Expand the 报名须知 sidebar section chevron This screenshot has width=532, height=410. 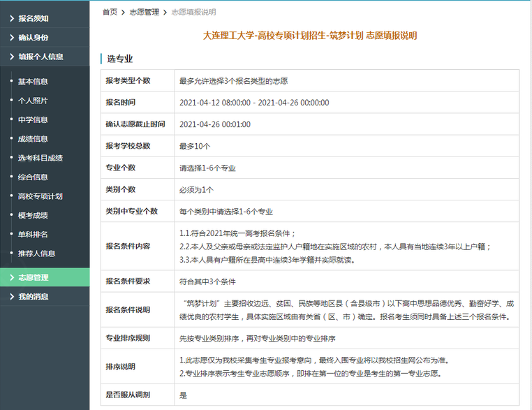tap(12, 18)
